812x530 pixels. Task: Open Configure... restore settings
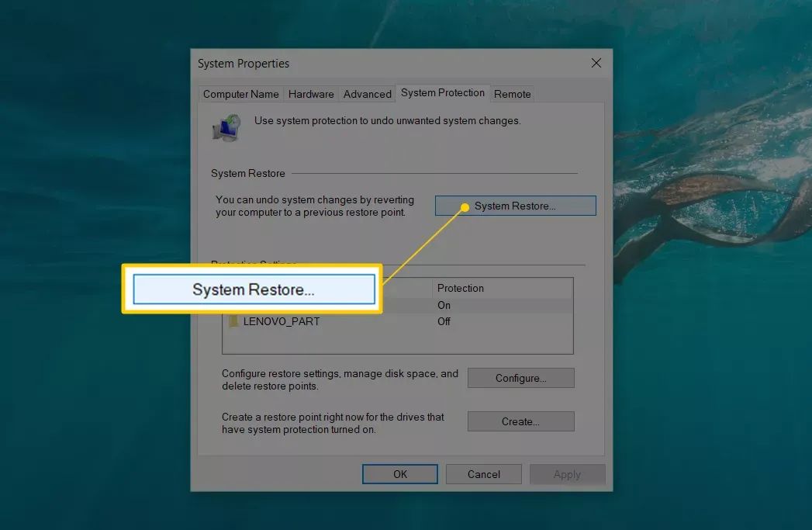(x=521, y=378)
